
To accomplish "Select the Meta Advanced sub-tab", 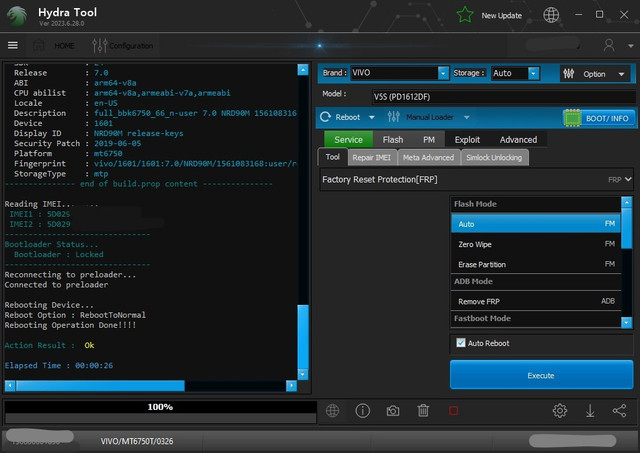I will coord(428,158).
